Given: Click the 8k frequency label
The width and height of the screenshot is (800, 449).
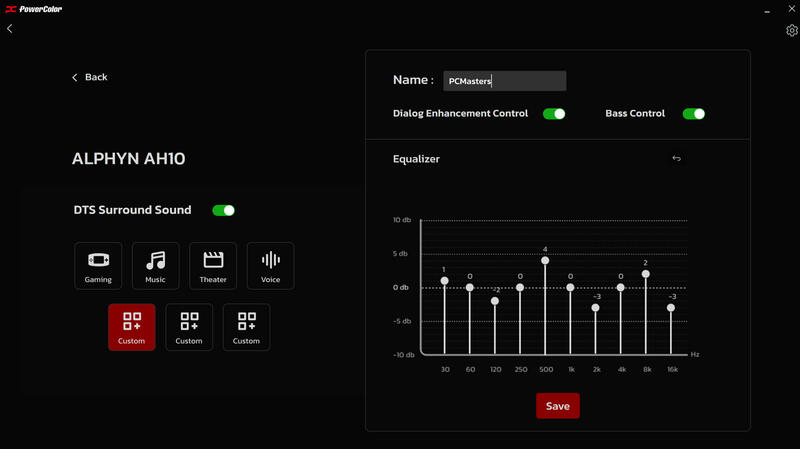Looking at the screenshot, I should pos(647,369).
